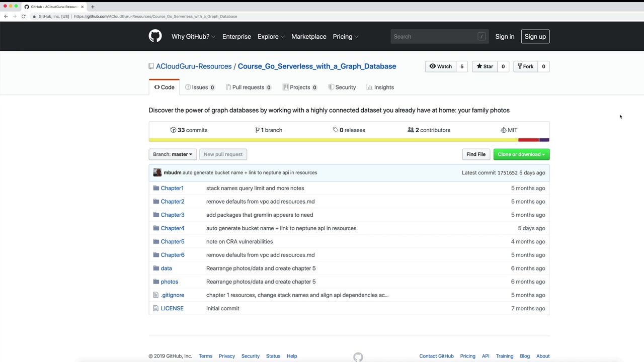Watch this repository
Image resolution: width=644 pixels, height=362 pixels.
pyautogui.click(x=440, y=66)
